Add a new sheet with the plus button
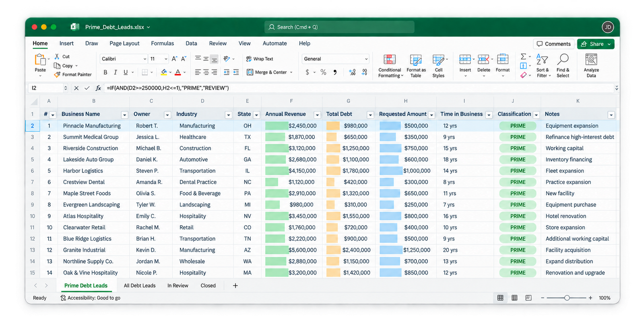The height and width of the screenshot is (322, 644). pos(235,286)
